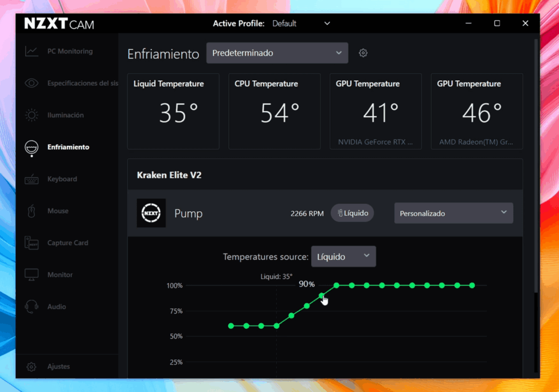Click the Capture Card icon
The height and width of the screenshot is (392, 559).
(31, 243)
